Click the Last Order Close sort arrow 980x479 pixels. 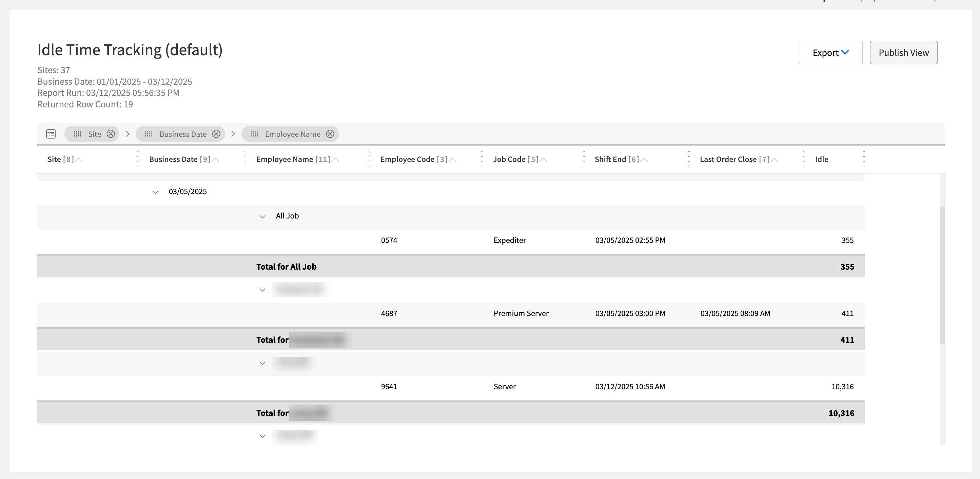(x=775, y=160)
